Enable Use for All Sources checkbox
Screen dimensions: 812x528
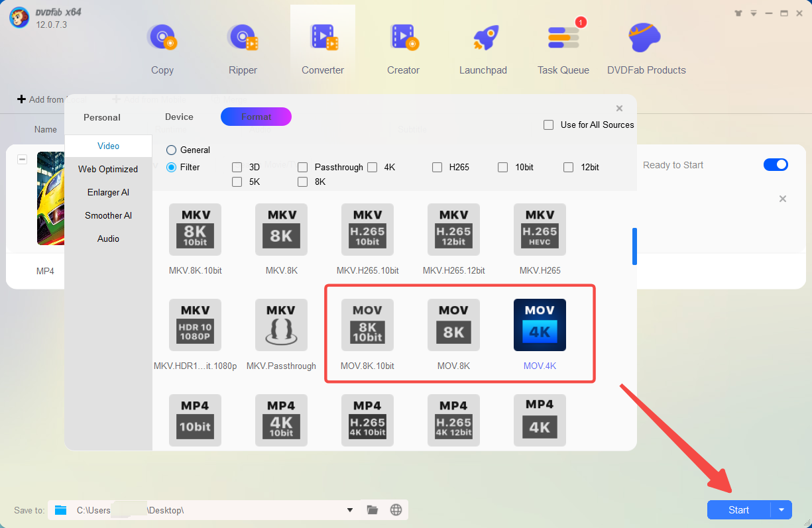point(548,125)
